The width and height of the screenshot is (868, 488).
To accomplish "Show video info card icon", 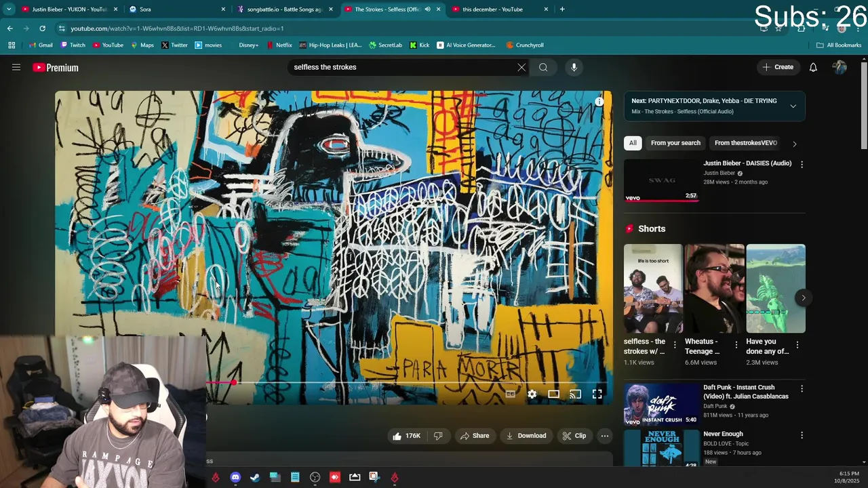I will point(599,102).
